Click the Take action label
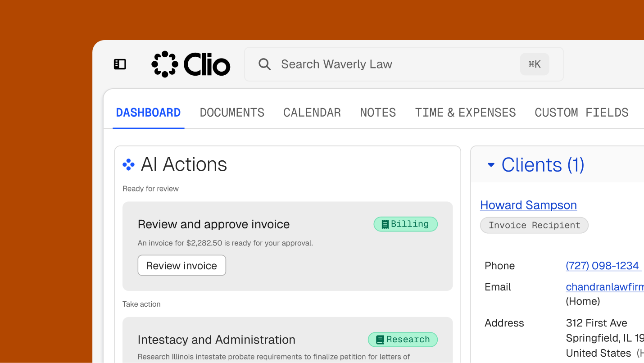 tap(141, 304)
